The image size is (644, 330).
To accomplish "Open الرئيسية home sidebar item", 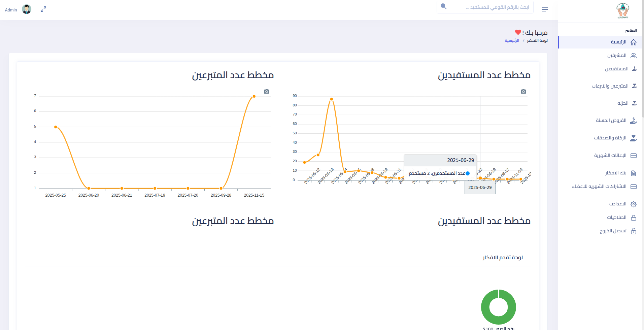I will (x=618, y=42).
